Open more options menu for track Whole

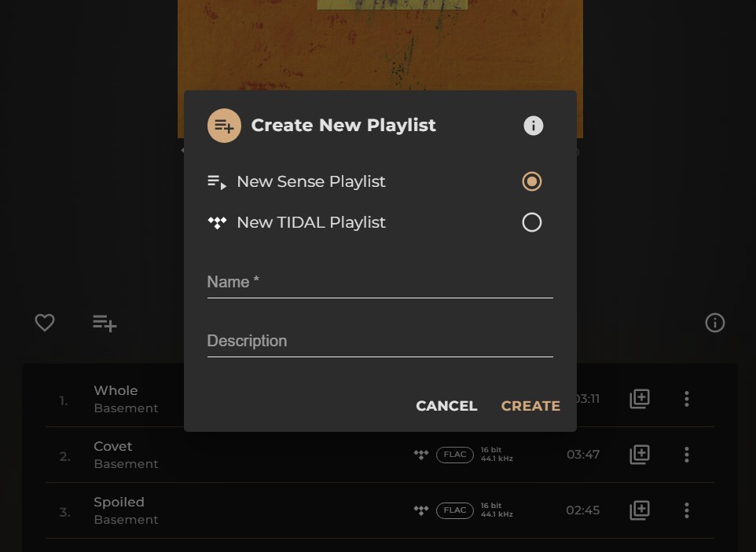686,399
